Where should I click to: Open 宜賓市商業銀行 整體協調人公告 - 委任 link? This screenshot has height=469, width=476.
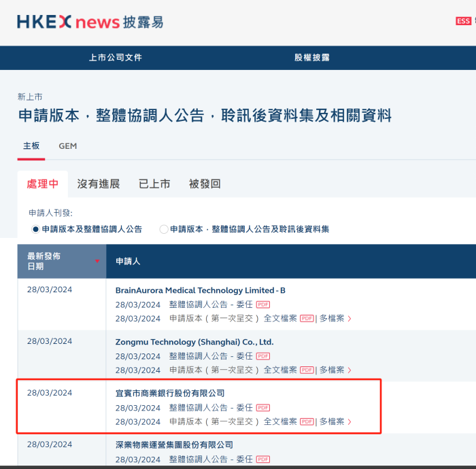(211, 408)
